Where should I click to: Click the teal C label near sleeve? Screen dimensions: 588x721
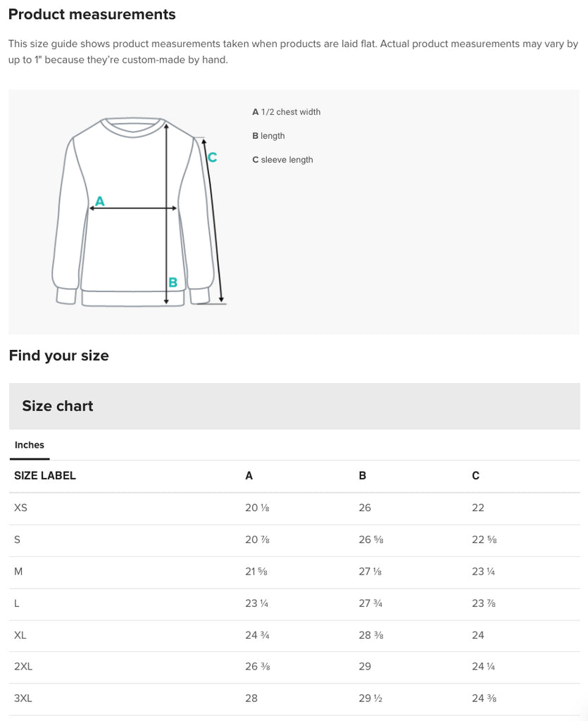click(x=213, y=157)
